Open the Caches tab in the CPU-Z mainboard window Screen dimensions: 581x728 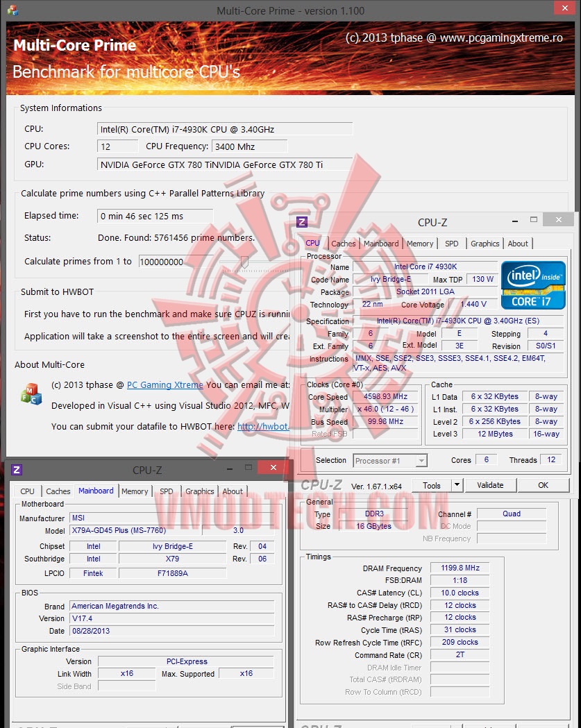click(58, 491)
